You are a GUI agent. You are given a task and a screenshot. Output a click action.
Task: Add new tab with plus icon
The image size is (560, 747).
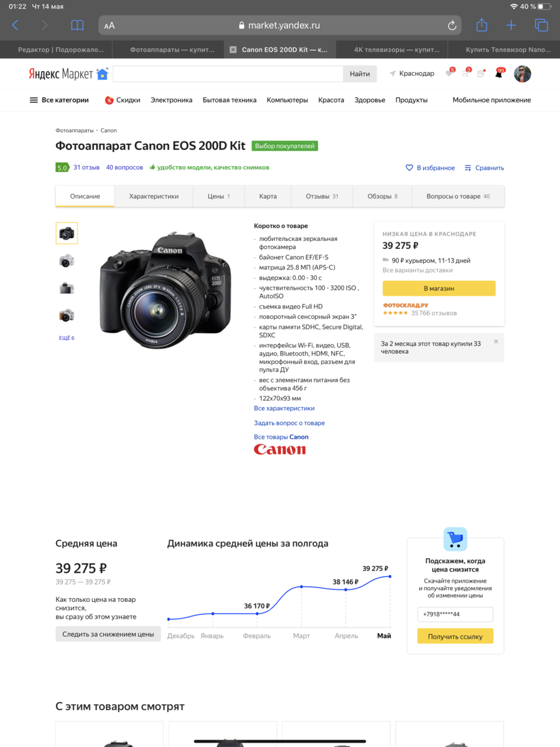coord(511,26)
